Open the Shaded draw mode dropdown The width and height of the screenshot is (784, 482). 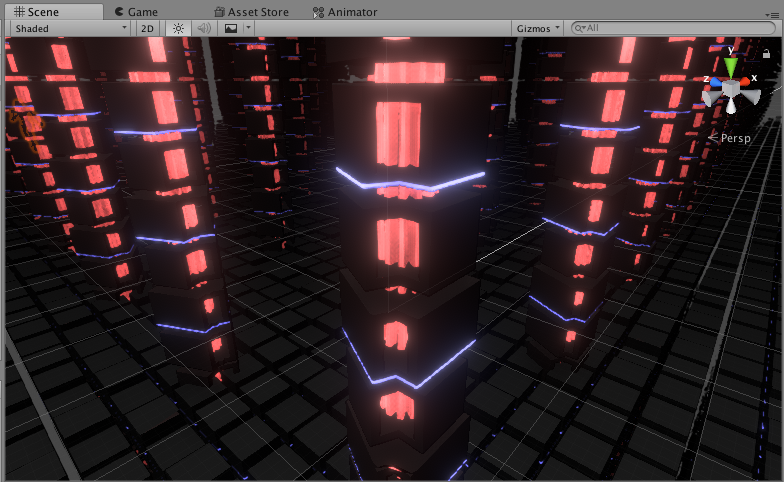68,29
